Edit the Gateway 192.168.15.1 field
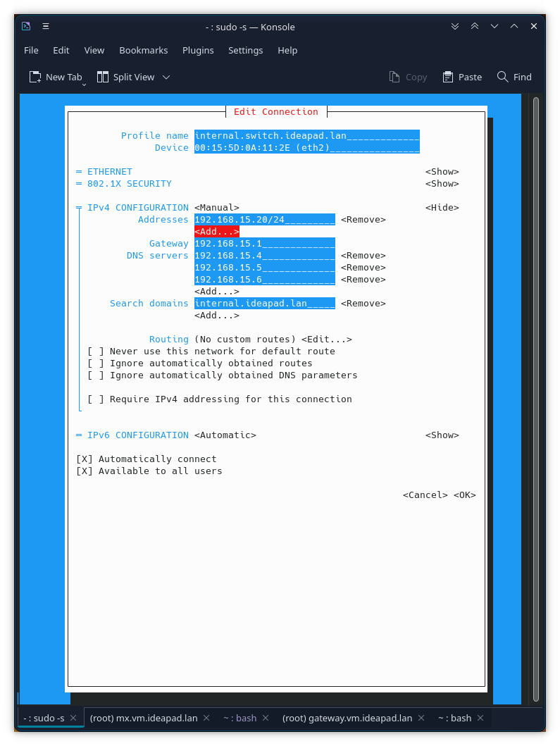 pyautogui.click(x=265, y=244)
